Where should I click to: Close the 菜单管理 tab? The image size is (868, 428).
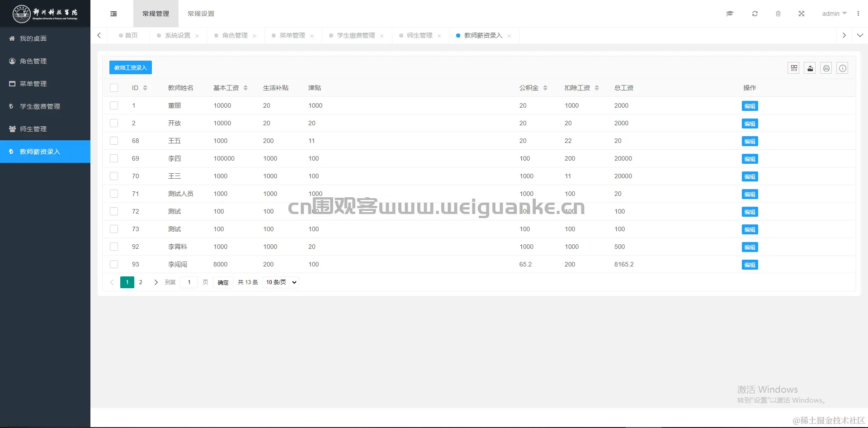pyautogui.click(x=312, y=36)
